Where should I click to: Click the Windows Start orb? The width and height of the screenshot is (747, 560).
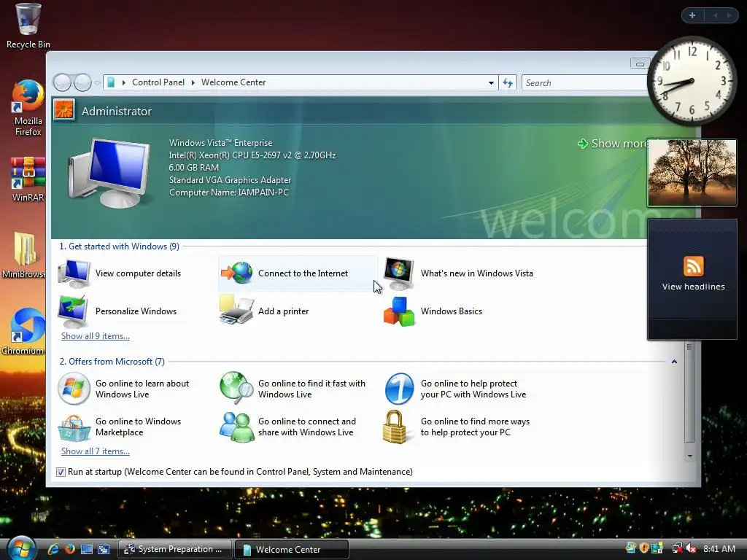click(21, 548)
